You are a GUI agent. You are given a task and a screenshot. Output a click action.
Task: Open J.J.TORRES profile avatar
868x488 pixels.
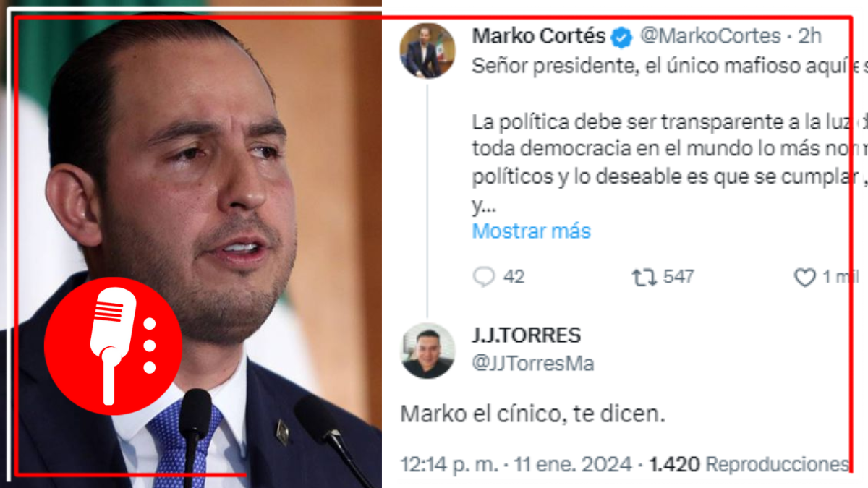coord(427,351)
